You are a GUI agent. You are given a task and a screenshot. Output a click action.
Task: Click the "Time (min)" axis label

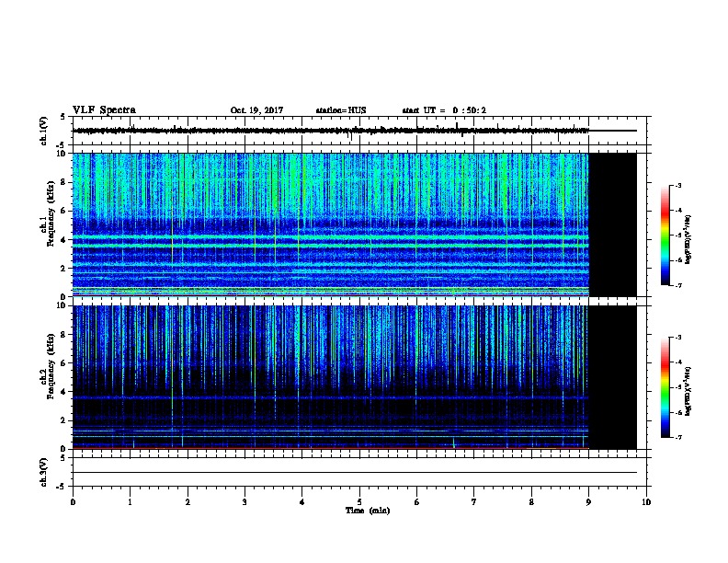pos(368,511)
